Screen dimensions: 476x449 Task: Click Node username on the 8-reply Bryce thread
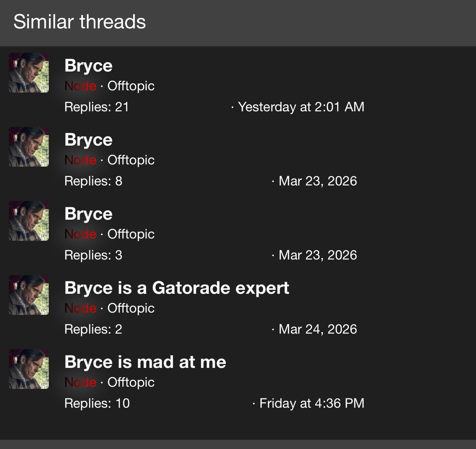click(80, 160)
